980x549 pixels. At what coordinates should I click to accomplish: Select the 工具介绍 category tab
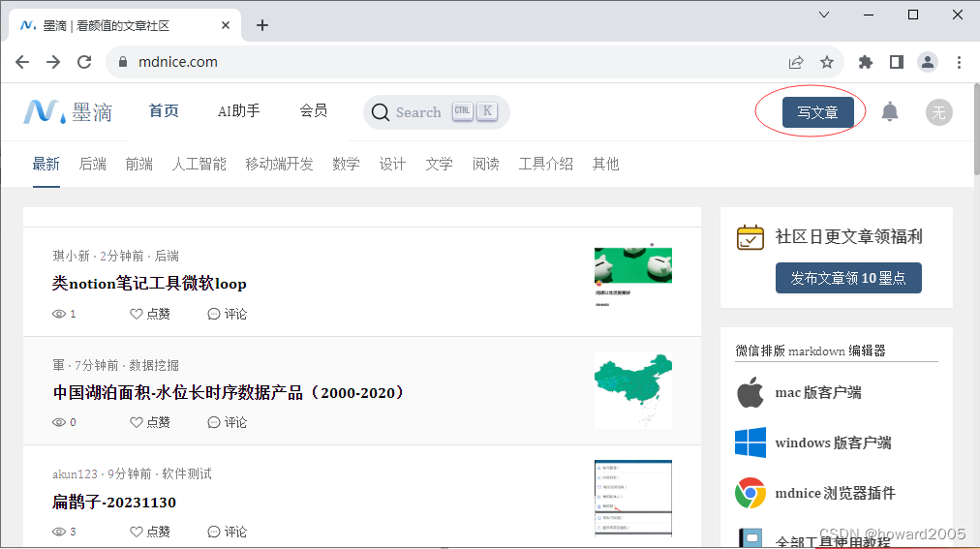click(545, 164)
